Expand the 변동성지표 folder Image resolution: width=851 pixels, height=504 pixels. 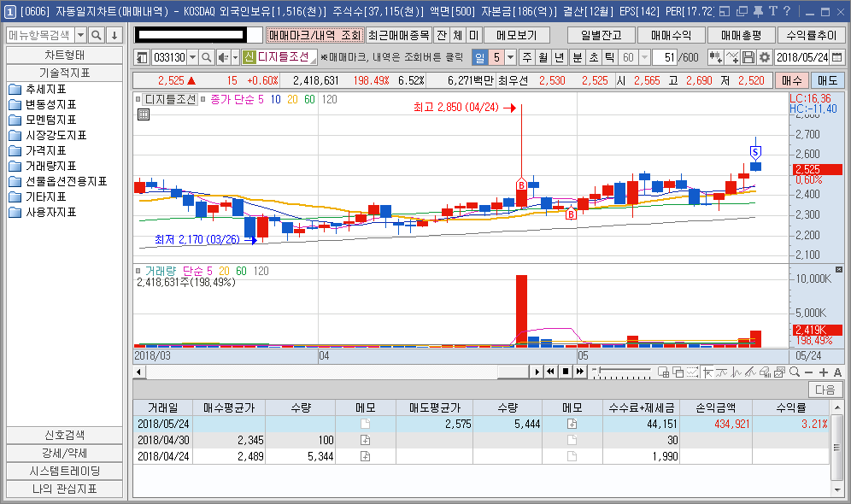43,104
